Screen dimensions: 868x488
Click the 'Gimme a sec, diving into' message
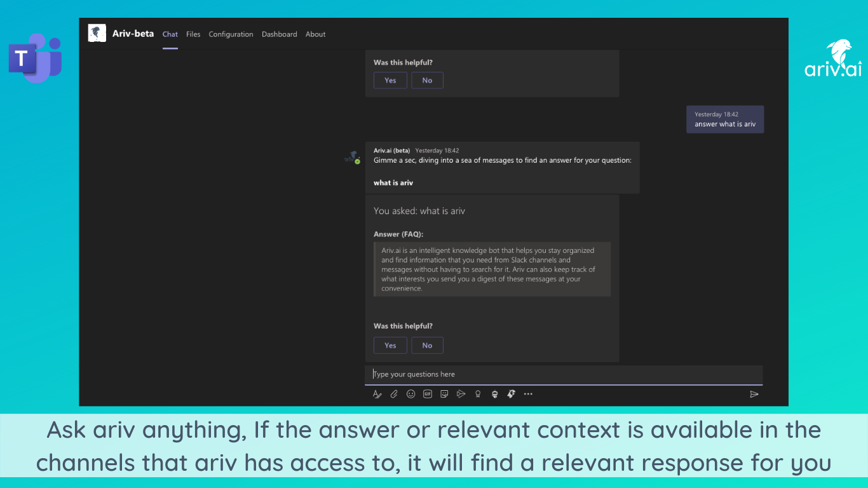pos(503,161)
